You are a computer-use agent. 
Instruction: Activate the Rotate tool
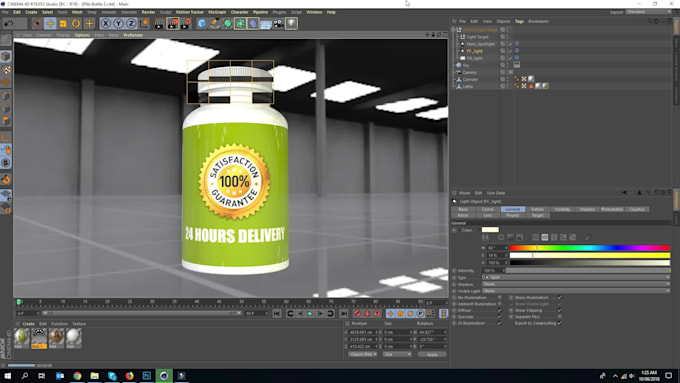[76, 23]
